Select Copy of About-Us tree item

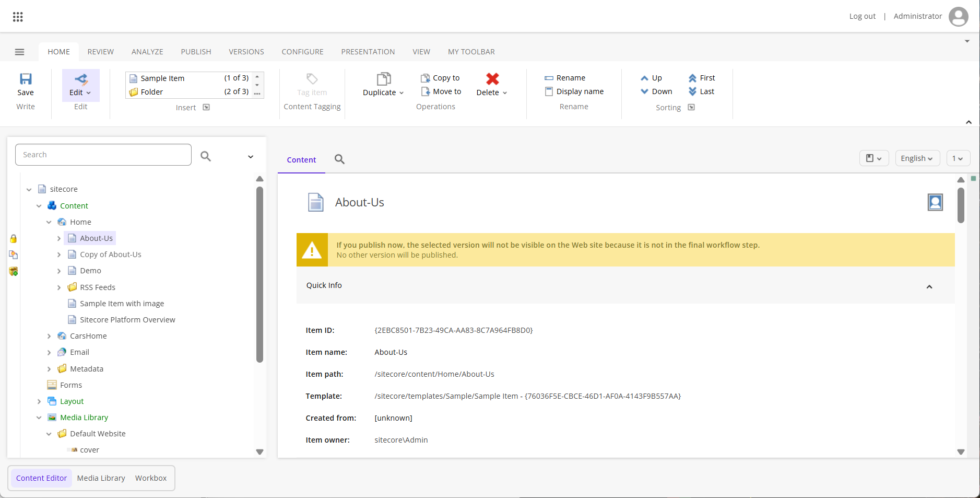click(111, 254)
